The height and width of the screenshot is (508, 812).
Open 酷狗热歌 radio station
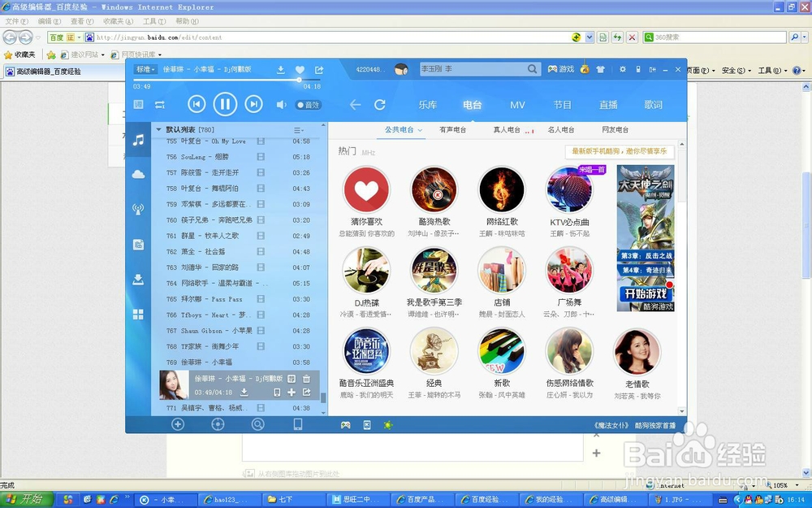click(x=434, y=190)
